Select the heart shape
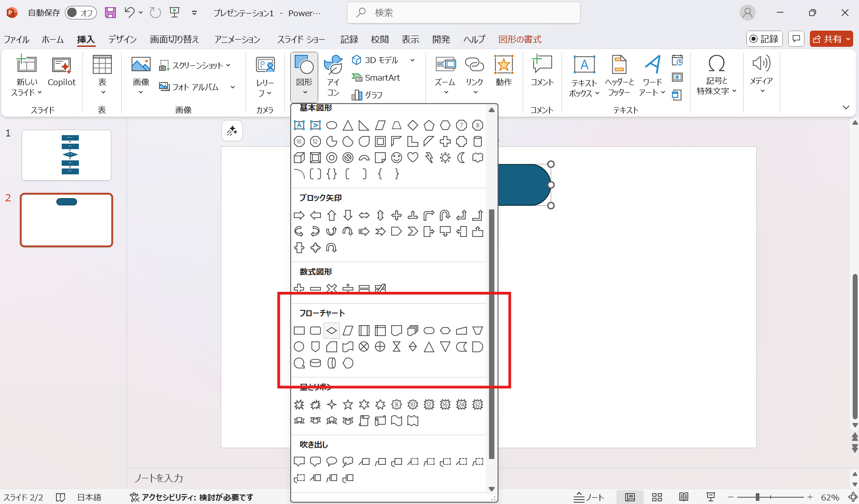The width and height of the screenshot is (859, 504). pos(413,158)
